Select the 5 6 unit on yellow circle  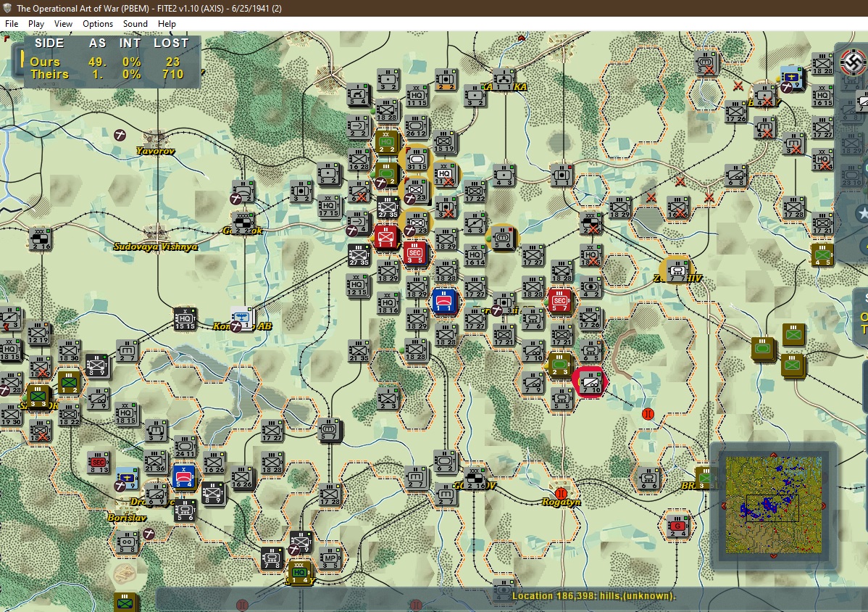[503, 238]
